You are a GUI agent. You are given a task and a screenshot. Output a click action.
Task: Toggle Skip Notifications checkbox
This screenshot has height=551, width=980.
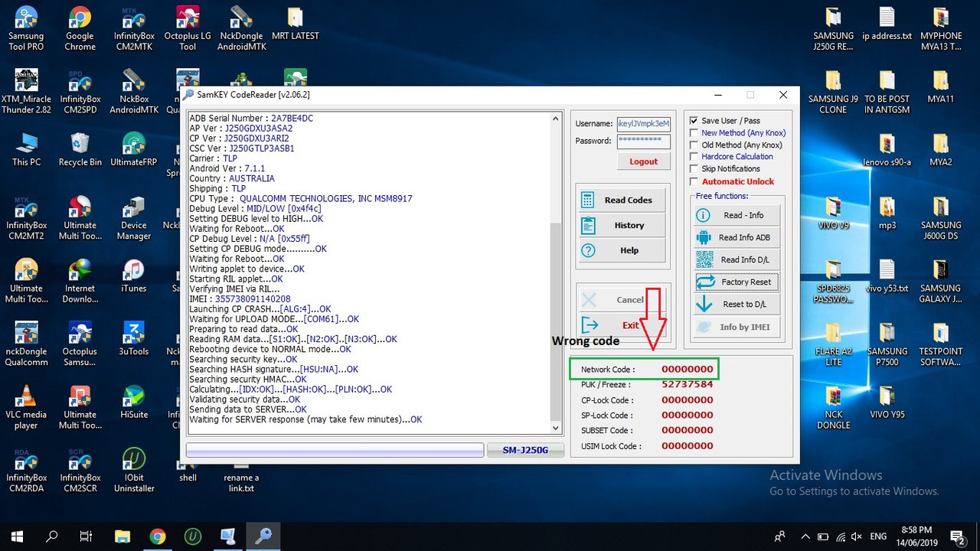[694, 169]
